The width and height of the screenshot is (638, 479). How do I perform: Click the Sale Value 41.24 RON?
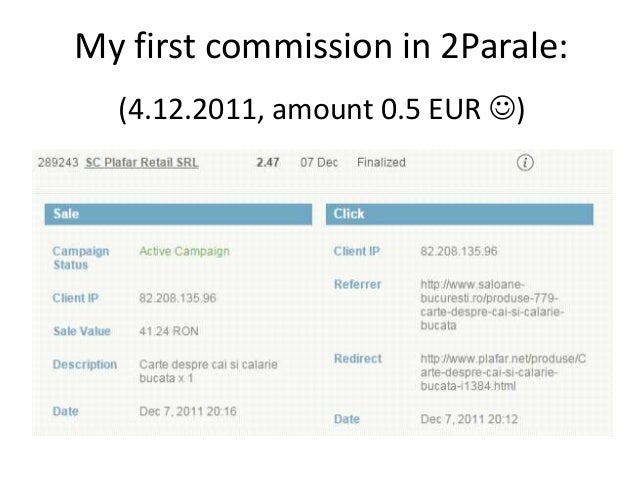[169, 331]
